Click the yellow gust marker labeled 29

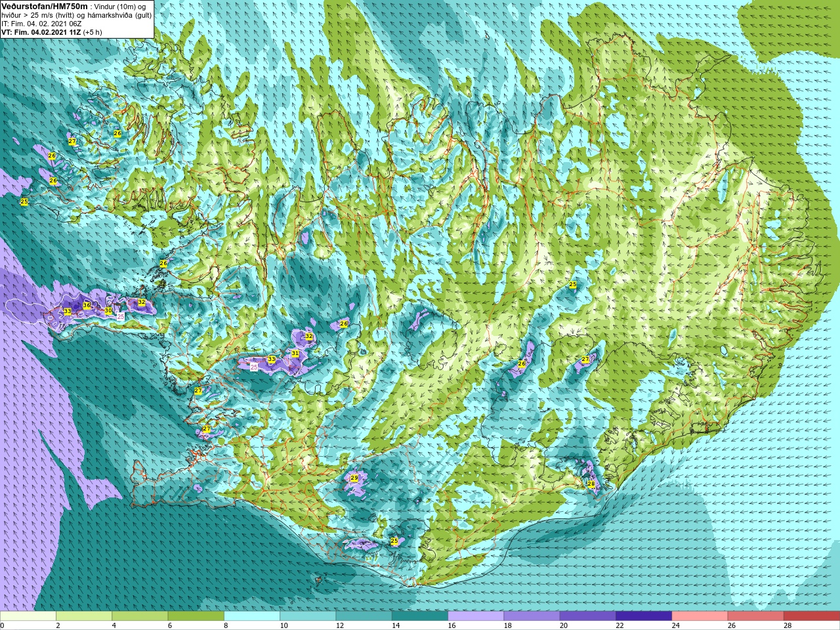[x=354, y=478]
